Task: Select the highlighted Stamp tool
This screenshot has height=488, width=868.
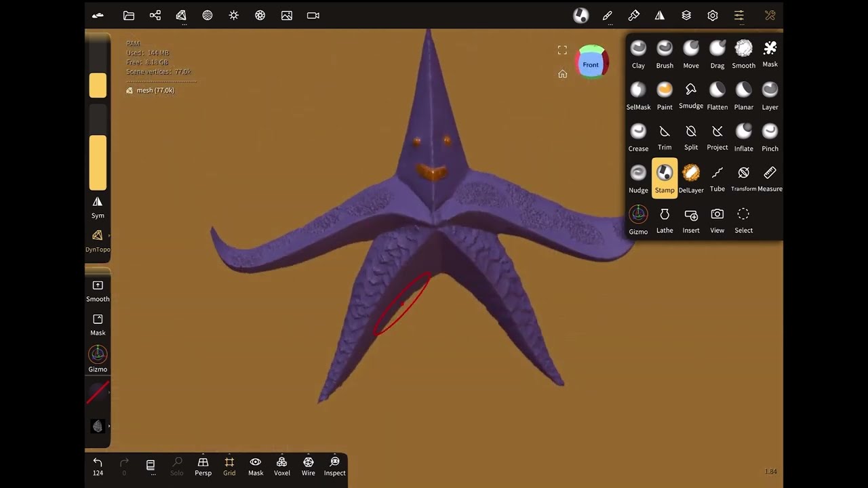Action: click(665, 178)
